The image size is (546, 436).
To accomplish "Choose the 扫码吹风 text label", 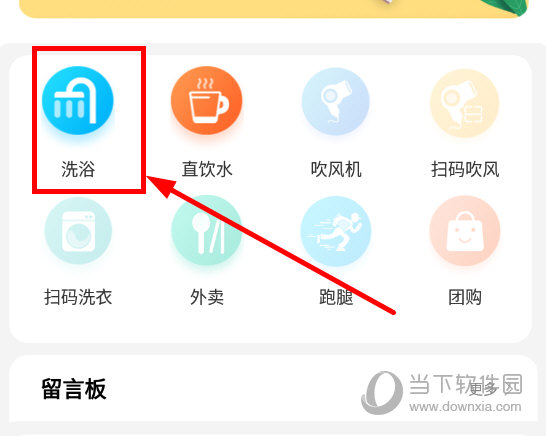I will click(x=465, y=169).
